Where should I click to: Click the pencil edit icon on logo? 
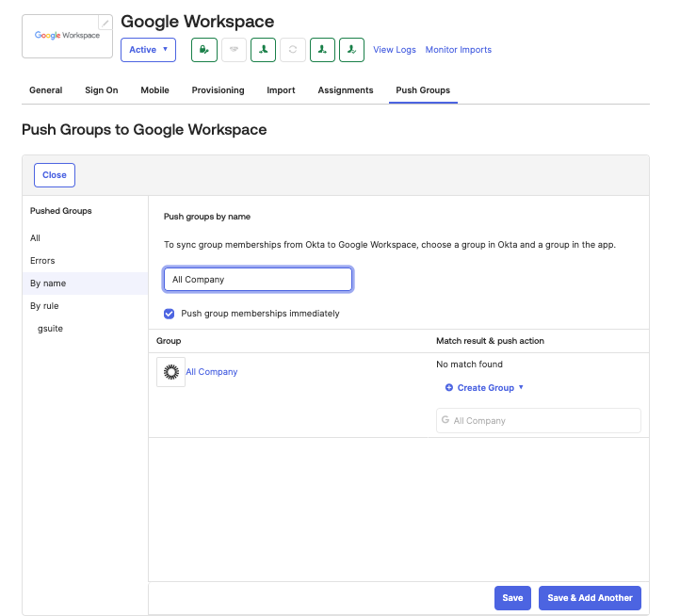click(x=105, y=23)
